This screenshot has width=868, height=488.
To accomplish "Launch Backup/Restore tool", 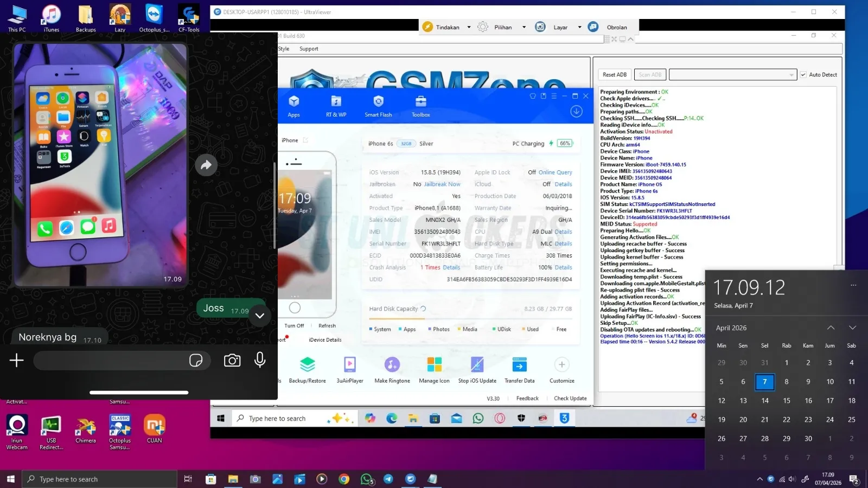I will click(307, 370).
